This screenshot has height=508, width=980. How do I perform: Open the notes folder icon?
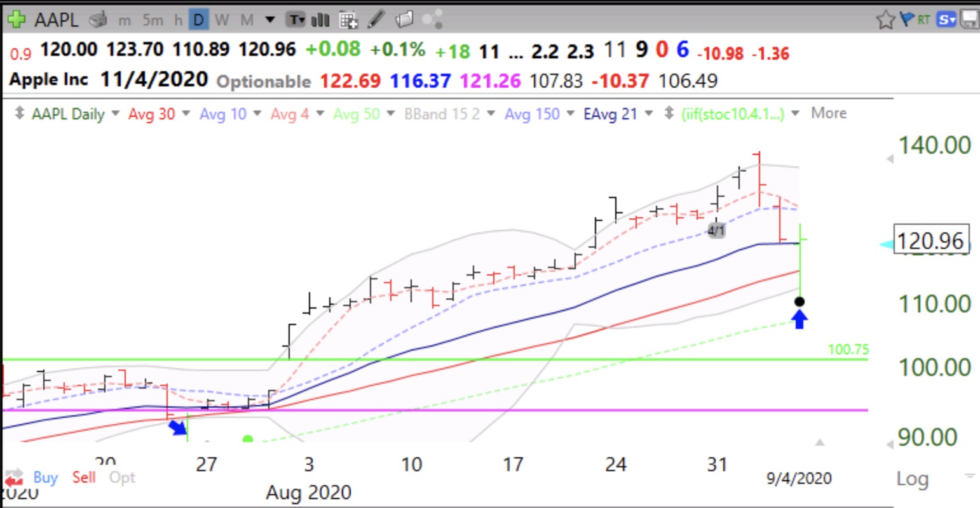pos(404,20)
